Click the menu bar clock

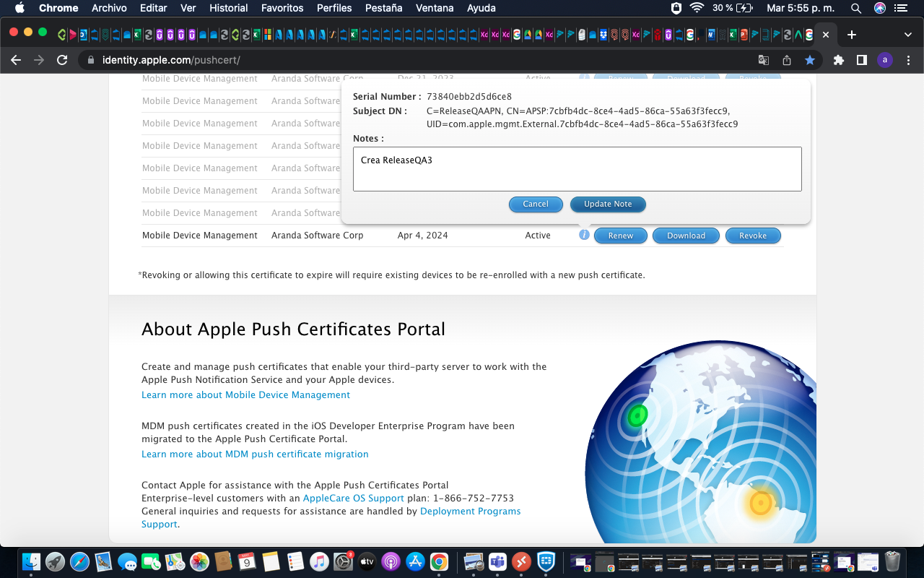801,8
